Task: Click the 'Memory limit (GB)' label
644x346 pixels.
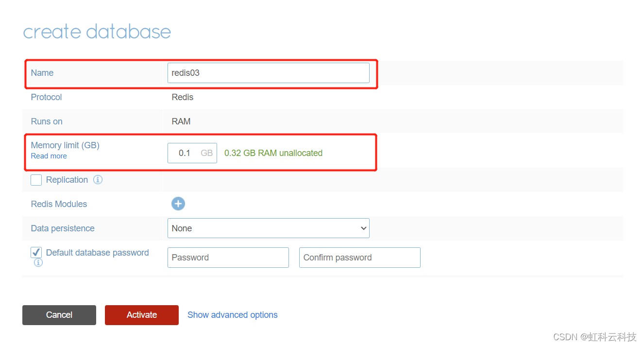Action: [x=65, y=145]
